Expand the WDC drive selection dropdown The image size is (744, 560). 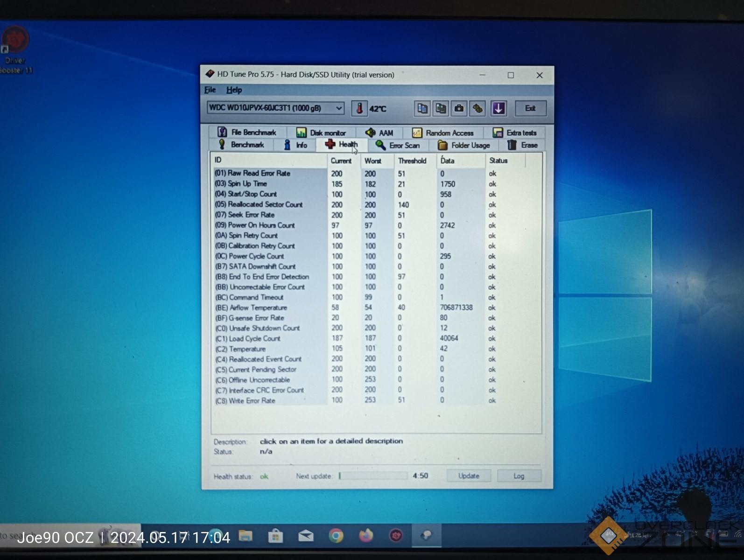[x=339, y=108]
